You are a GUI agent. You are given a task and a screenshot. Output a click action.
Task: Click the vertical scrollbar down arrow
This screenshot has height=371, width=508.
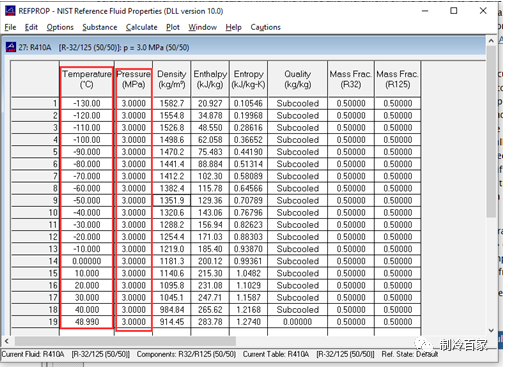pos(491,330)
